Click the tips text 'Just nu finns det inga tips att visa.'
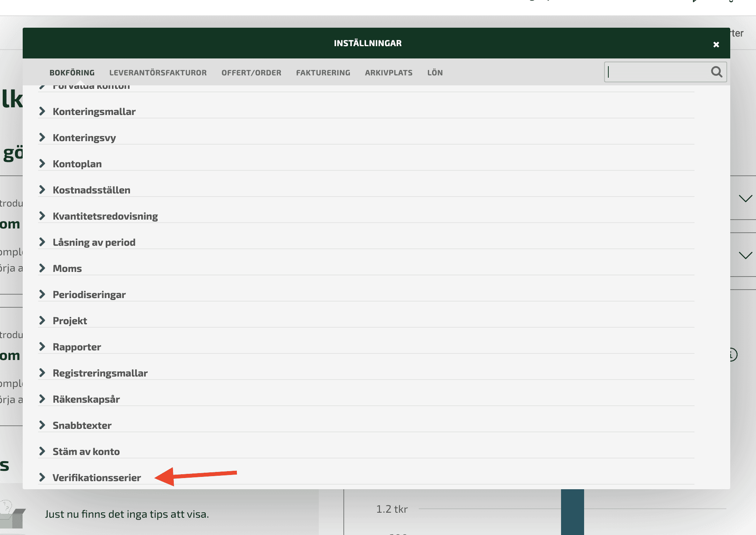 [127, 514]
